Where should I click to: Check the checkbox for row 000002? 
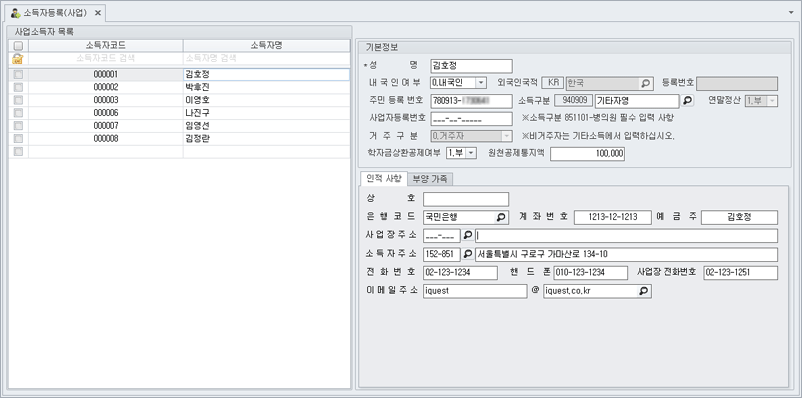[x=18, y=87]
